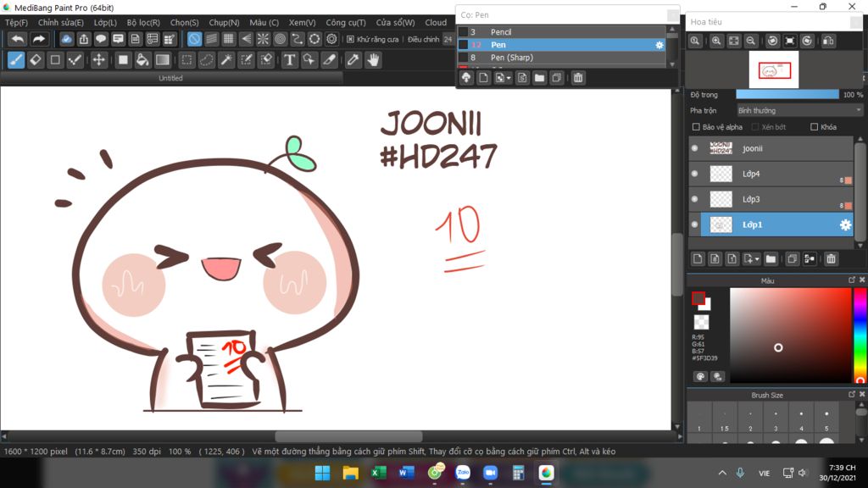Click the export share icon

coord(84,39)
